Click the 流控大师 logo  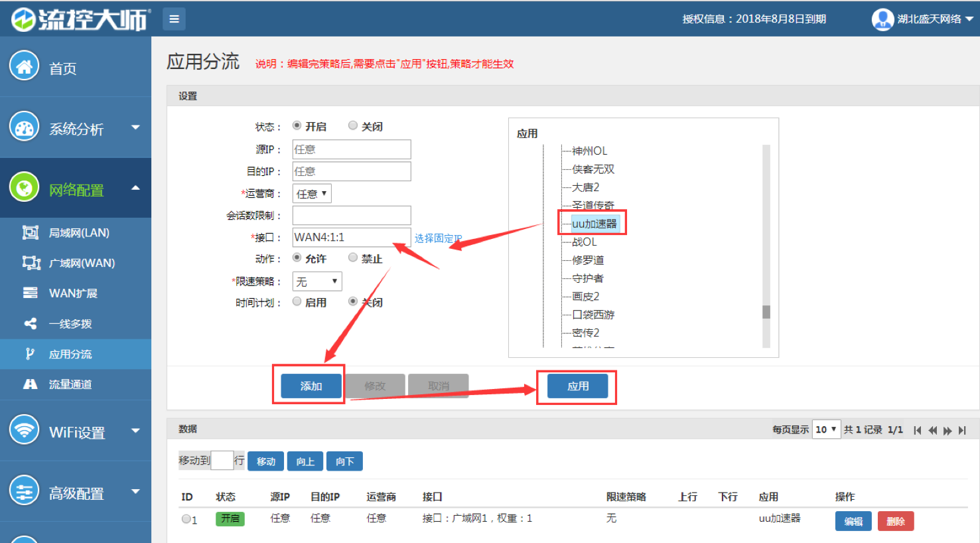click(81, 19)
